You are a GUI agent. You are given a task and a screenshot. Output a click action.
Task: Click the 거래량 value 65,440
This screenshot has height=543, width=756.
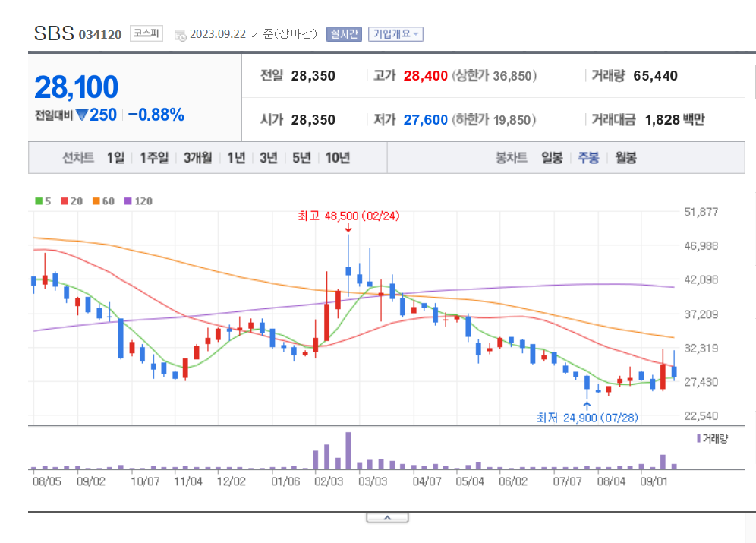(x=656, y=76)
